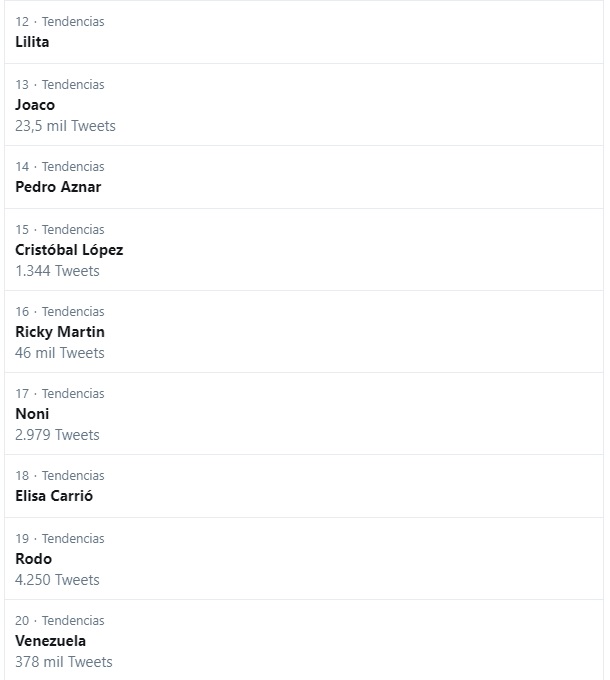Click the "14 · Tendencias" rank label

pos(60,166)
